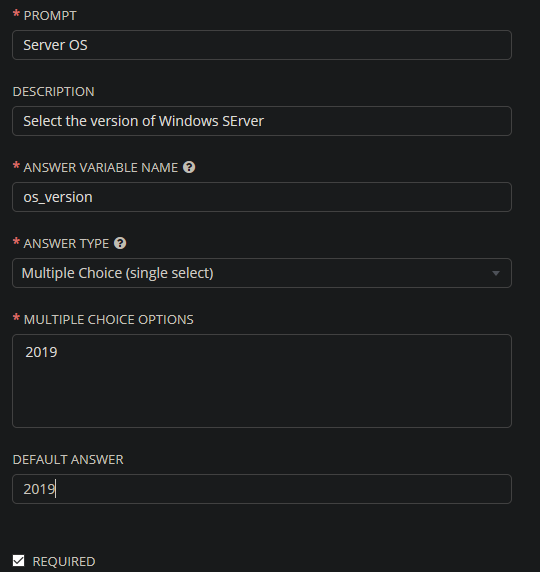Viewport: 540px width, 572px height.
Task: Click the 2019 entry in Multiple Choice Options
Action: tap(41, 352)
